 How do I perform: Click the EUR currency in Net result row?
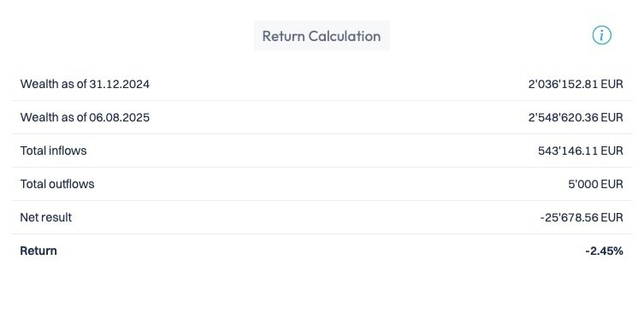pos(612,217)
